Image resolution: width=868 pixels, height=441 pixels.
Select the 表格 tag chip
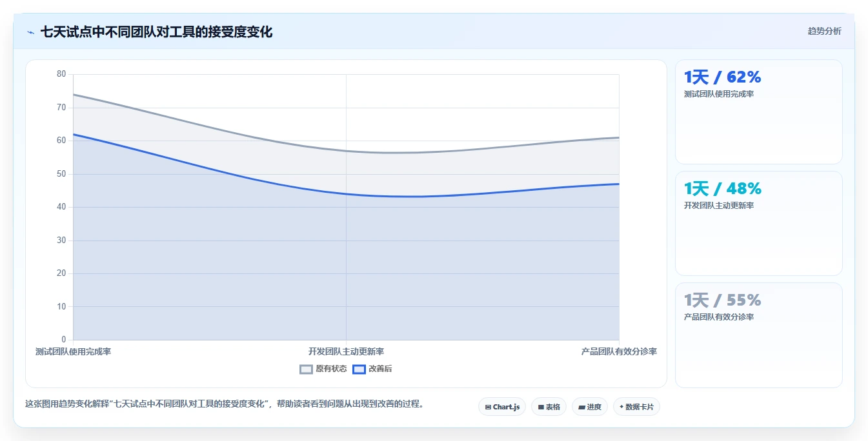[549, 407]
